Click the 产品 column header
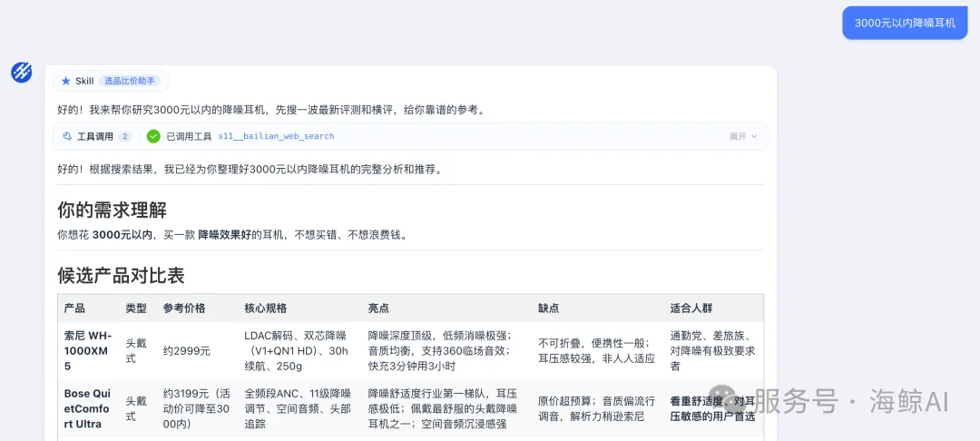The height and width of the screenshot is (441, 980). (x=75, y=308)
